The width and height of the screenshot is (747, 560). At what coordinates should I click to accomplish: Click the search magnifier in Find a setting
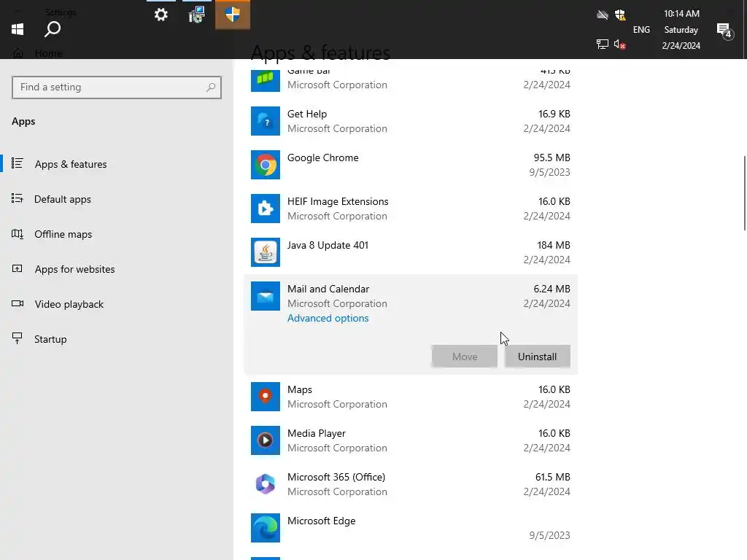211,87
